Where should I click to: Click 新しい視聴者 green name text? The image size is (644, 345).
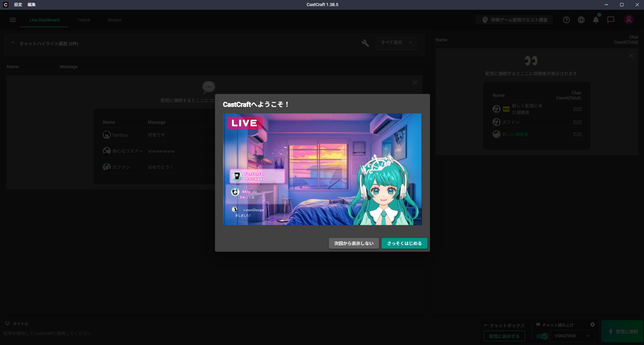click(x=515, y=134)
